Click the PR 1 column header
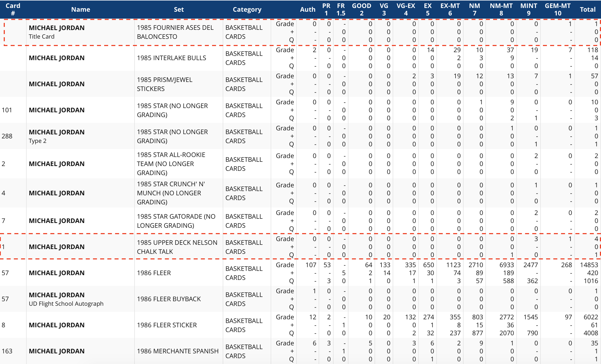 click(326, 9)
